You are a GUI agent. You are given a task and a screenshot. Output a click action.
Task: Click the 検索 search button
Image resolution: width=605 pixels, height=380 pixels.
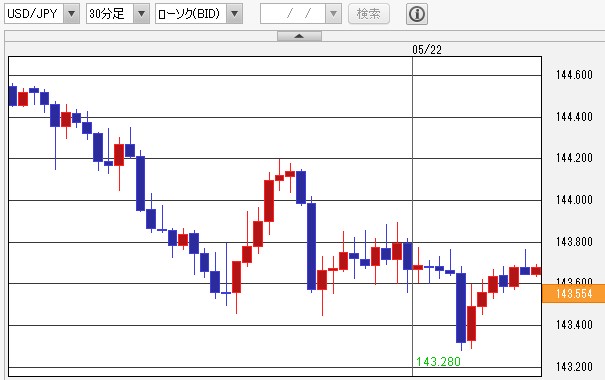(368, 14)
